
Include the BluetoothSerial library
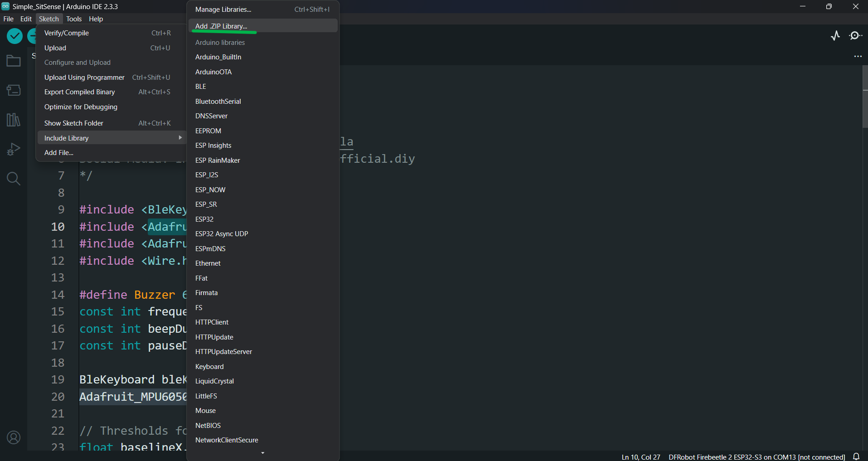coord(263,102)
